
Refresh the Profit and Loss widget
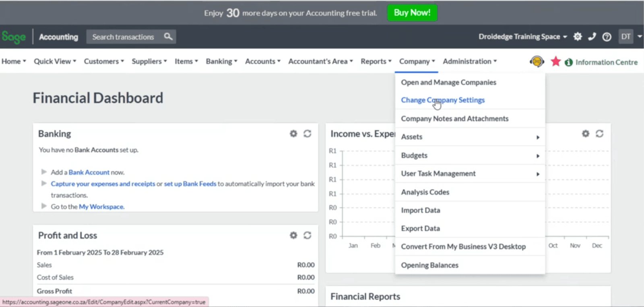pyautogui.click(x=308, y=235)
